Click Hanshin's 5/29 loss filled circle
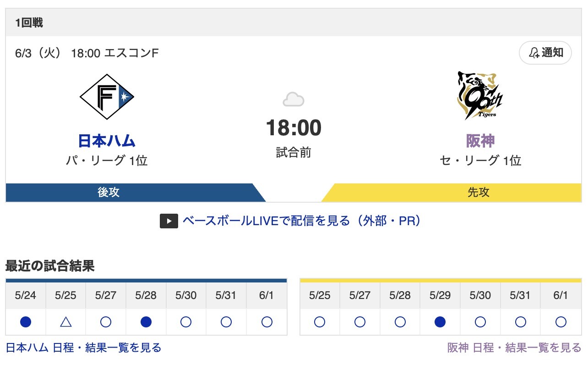Viewport: 588px width, 365px height. [440, 322]
